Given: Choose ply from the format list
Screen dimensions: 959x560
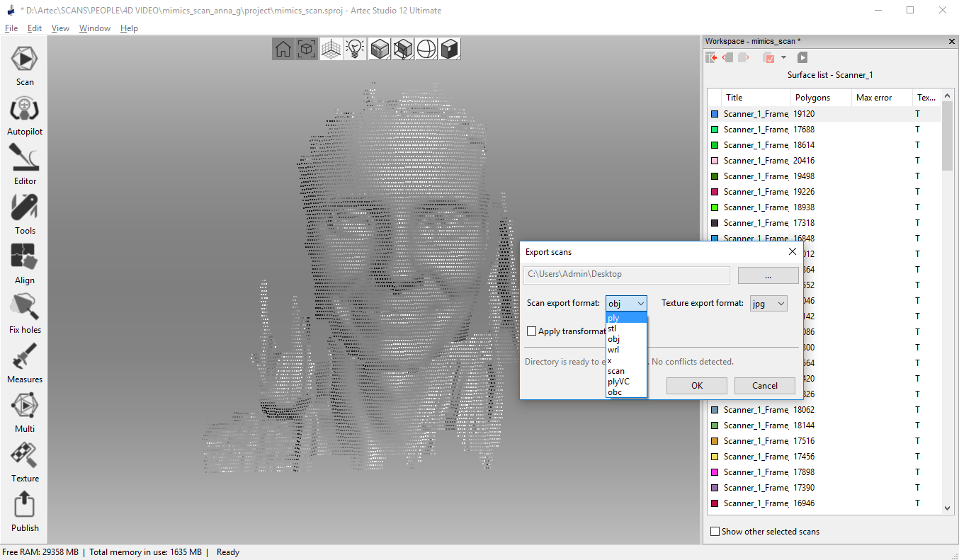Looking at the screenshot, I should pyautogui.click(x=626, y=318).
